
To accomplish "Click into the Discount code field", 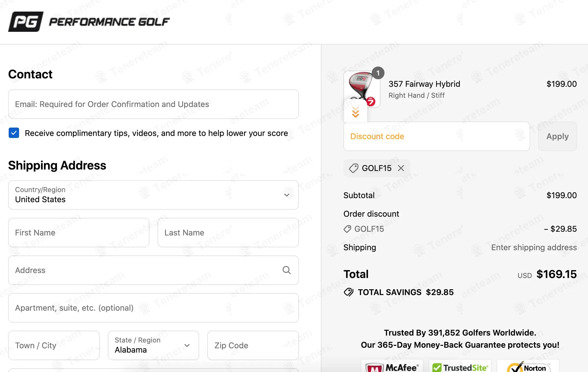I will click(x=436, y=136).
